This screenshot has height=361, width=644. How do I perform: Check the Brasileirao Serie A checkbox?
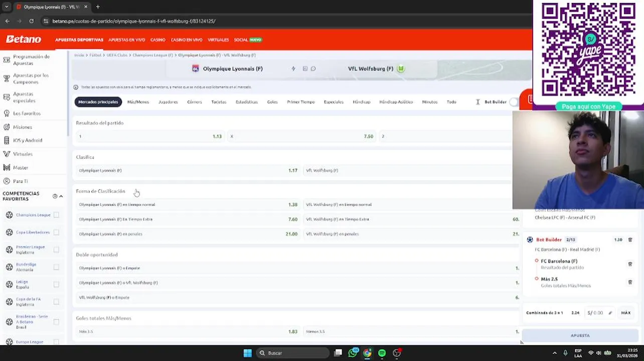56,322
